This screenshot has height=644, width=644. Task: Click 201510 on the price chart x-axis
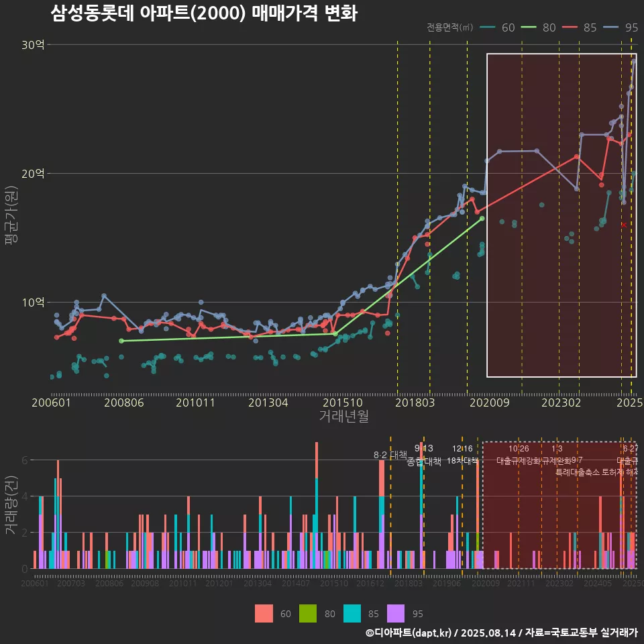click(343, 402)
